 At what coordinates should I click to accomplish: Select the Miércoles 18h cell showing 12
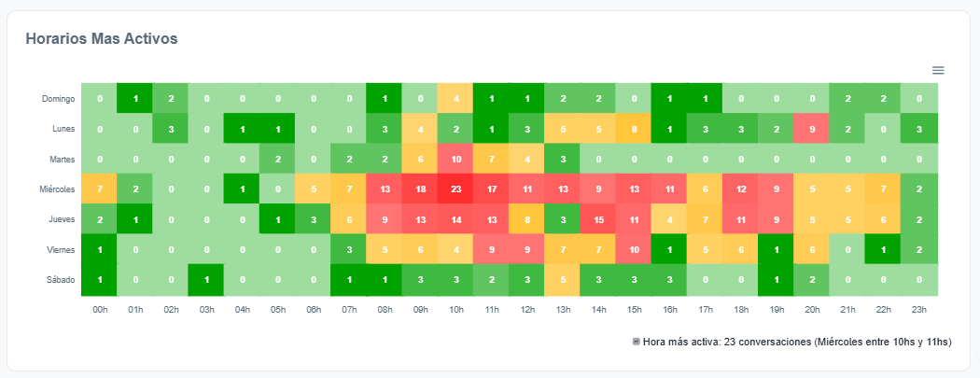[x=741, y=189]
